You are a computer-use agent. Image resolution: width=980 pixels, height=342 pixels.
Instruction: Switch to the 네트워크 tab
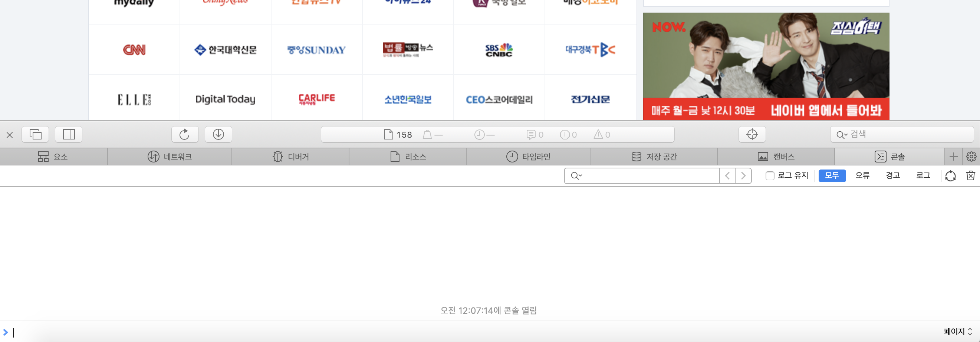(170, 157)
